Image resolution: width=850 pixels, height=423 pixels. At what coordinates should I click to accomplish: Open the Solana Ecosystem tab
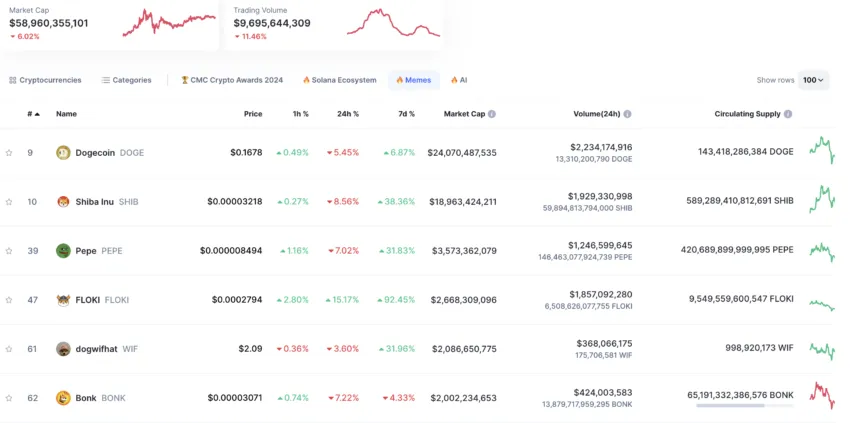tap(340, 80)
